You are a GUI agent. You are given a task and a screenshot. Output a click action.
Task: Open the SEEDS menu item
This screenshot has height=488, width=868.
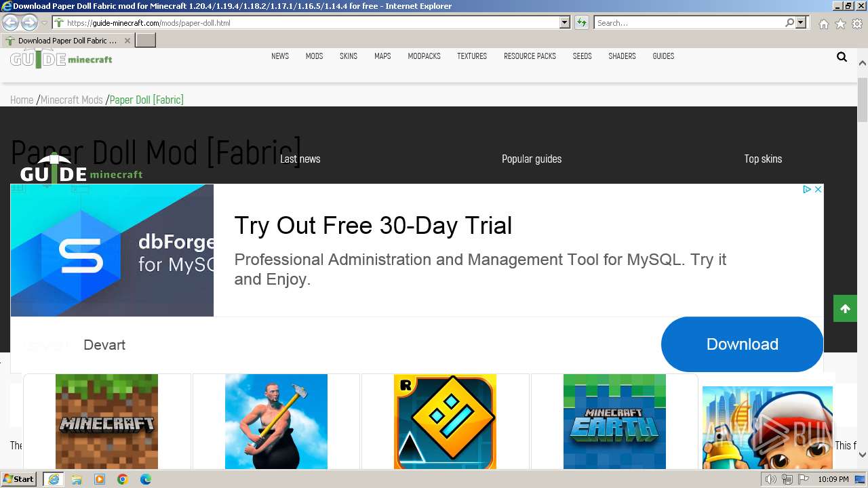coord(582,56)
